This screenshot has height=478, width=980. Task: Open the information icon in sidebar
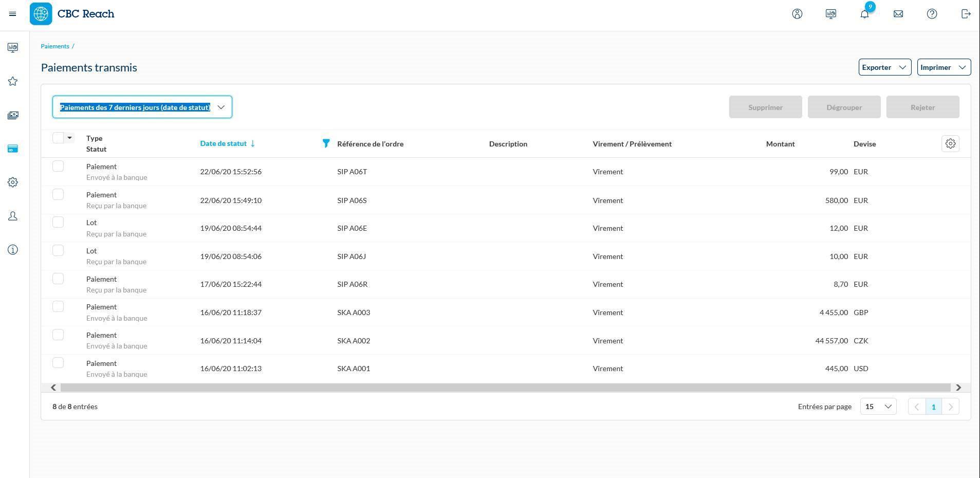13,250
